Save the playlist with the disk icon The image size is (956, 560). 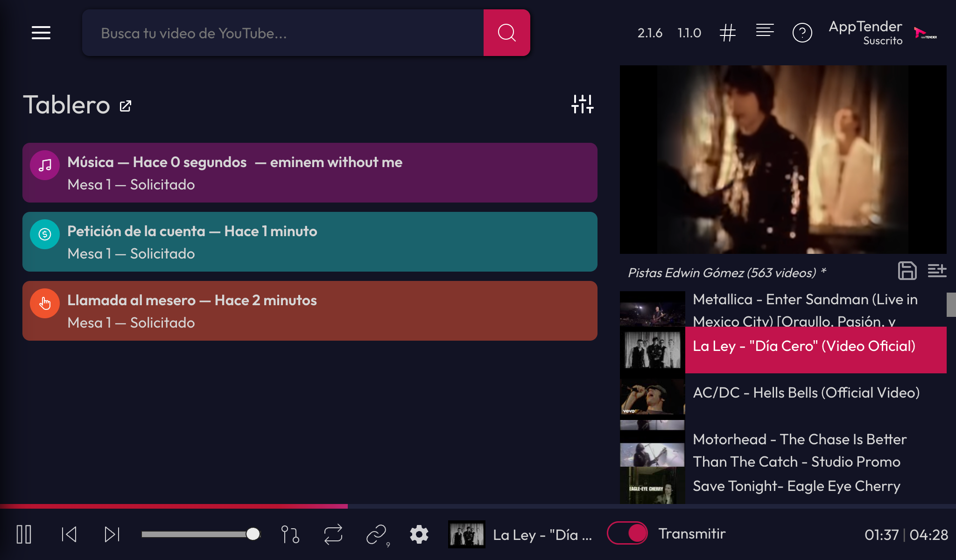(x=907, y=271)
